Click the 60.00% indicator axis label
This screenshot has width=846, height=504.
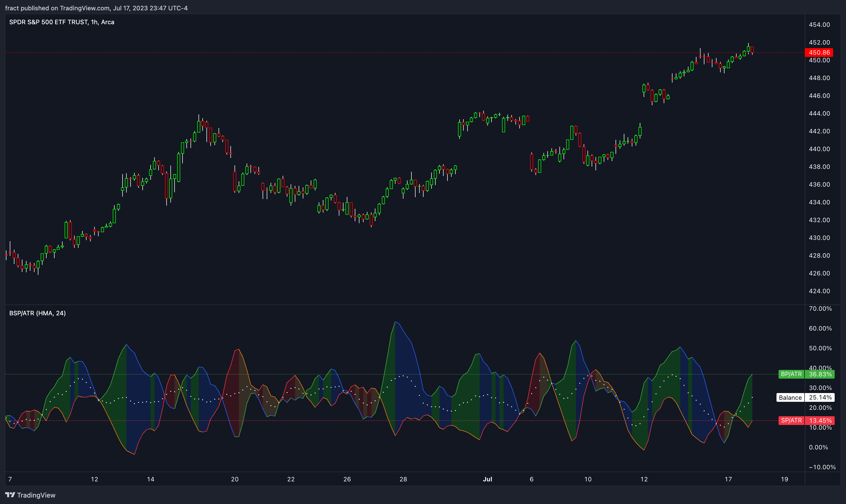coord(820,328)
